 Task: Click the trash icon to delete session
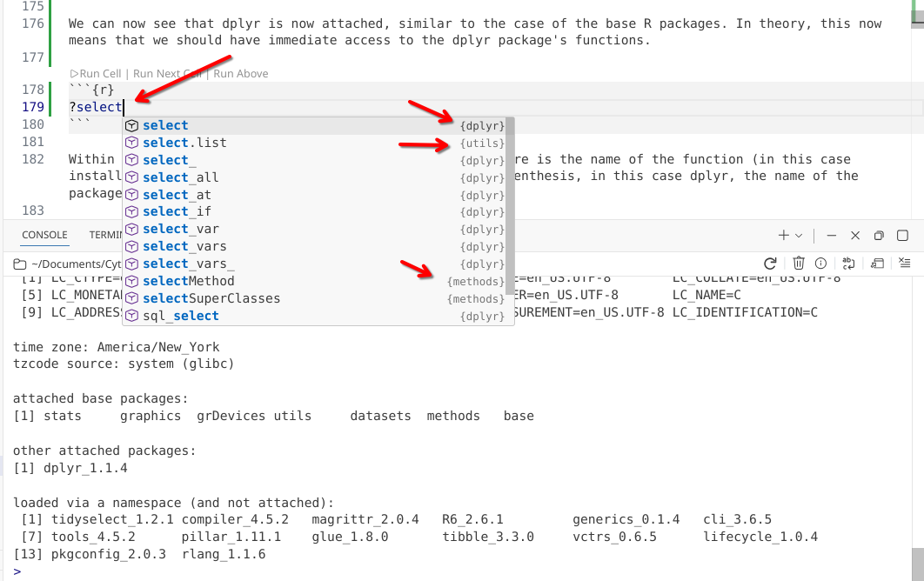(799, 263)
